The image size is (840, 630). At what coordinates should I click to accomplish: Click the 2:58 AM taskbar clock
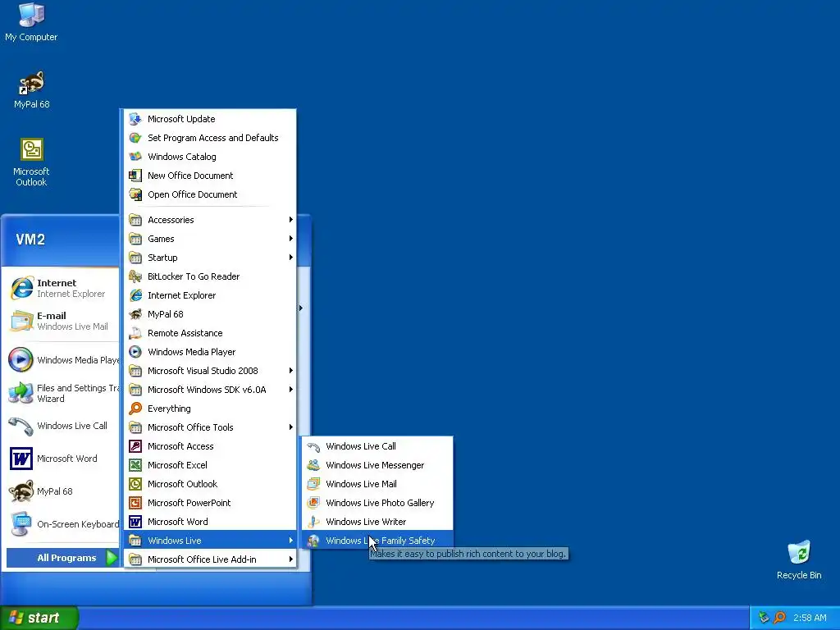(x=810, y=618)
